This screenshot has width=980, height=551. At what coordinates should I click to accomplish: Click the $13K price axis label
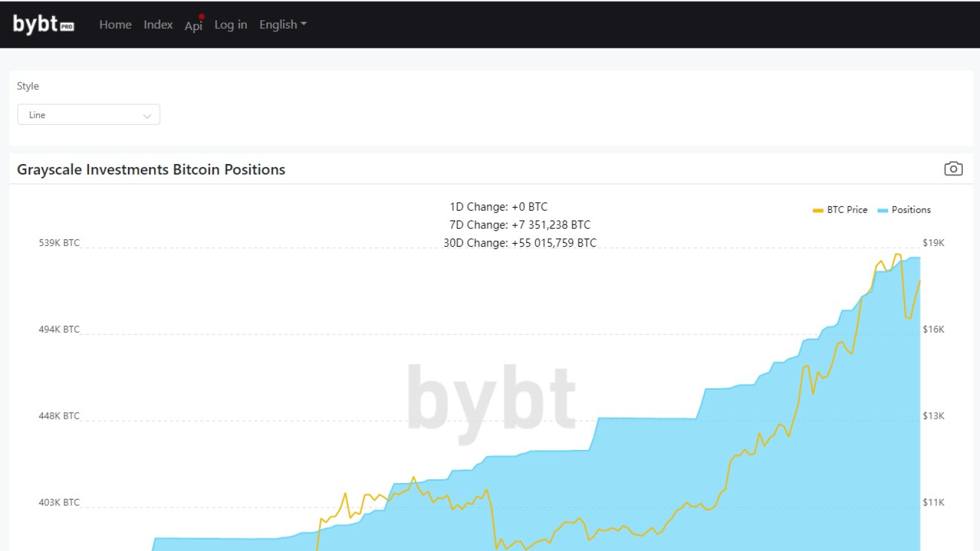(x=933, y=416)
